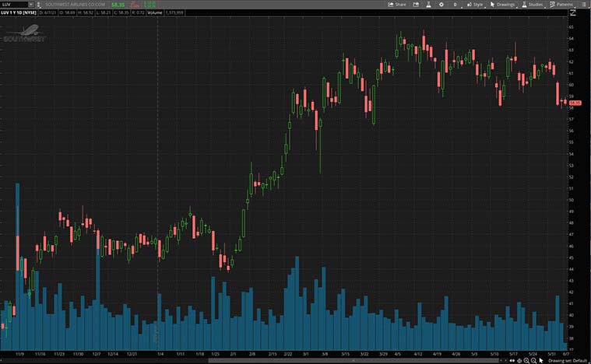Open the symbol selector dropdown arrow
This screenshot has height=364, width=591.
coord(31,5)
